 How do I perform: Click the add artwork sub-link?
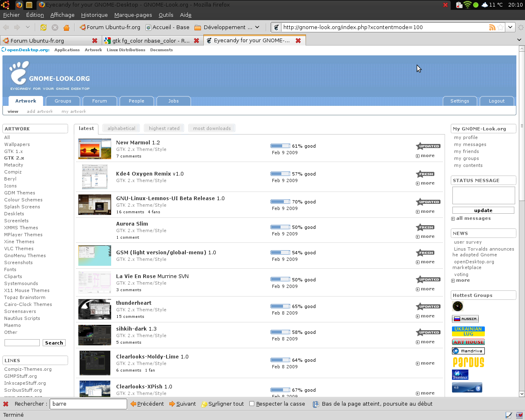pyautogui.click(x=40, y=112)
